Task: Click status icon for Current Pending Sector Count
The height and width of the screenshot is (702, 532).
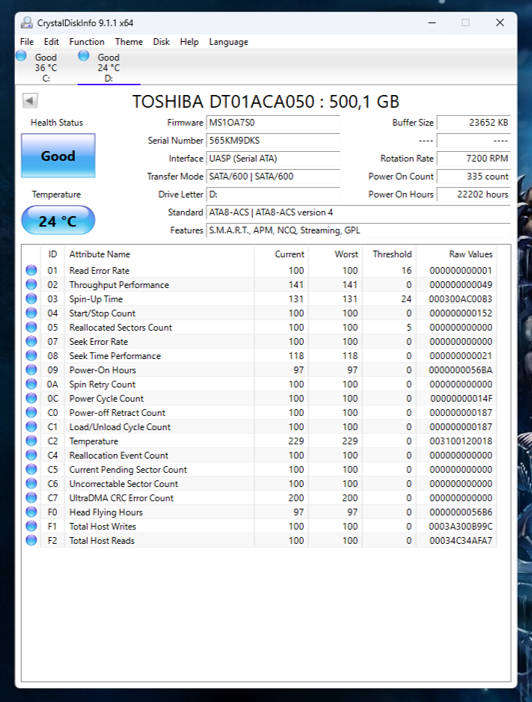Action: tap(31, 469)
